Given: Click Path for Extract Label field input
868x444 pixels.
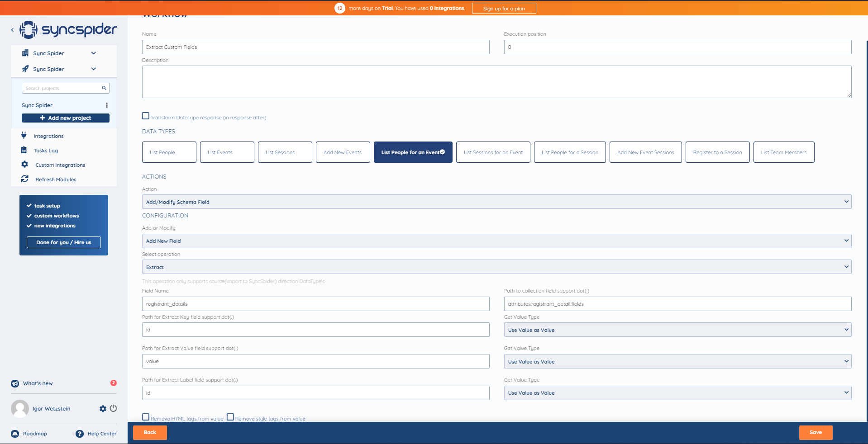Looking at the screenshot, I should pyautogui.click(x=316, y=393).
